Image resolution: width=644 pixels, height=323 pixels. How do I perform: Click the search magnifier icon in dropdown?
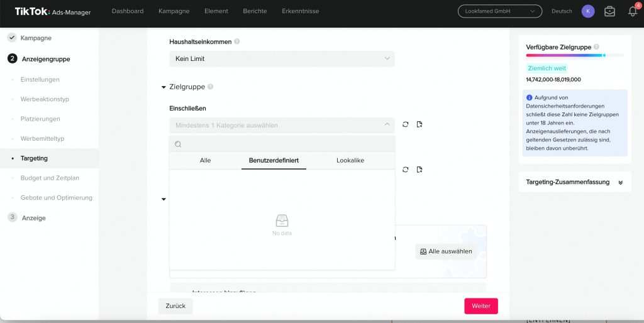pyautogui.click(x=178, y=144)
